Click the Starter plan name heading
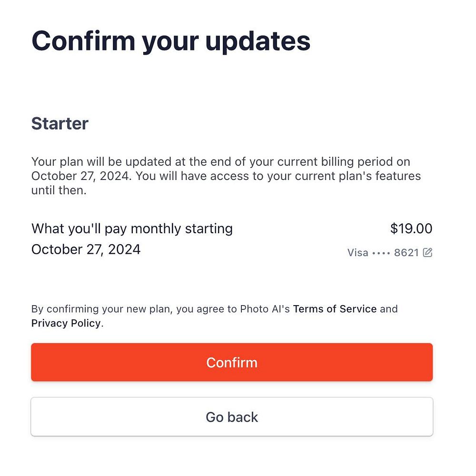The width and height of the screenshot is (476, 476). pos(60,124)
